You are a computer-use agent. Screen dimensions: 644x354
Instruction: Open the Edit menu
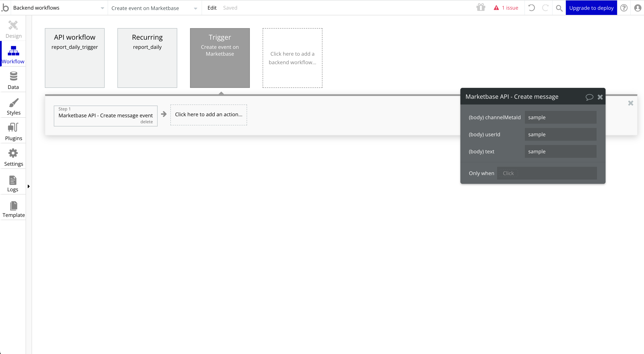(x=212, y=8)
